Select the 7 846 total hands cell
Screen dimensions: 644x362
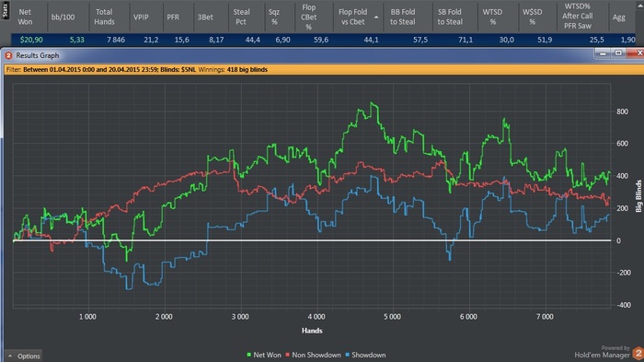coord(116,40)
